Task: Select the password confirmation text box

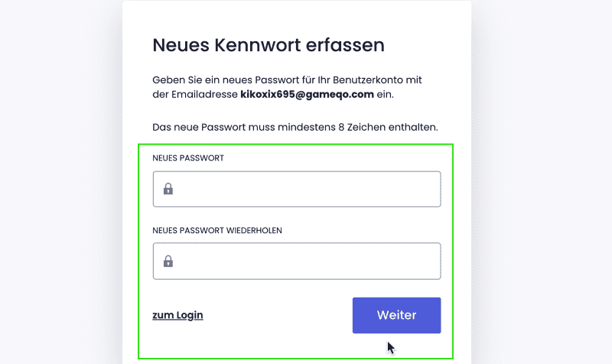Action: pos(297,261)
